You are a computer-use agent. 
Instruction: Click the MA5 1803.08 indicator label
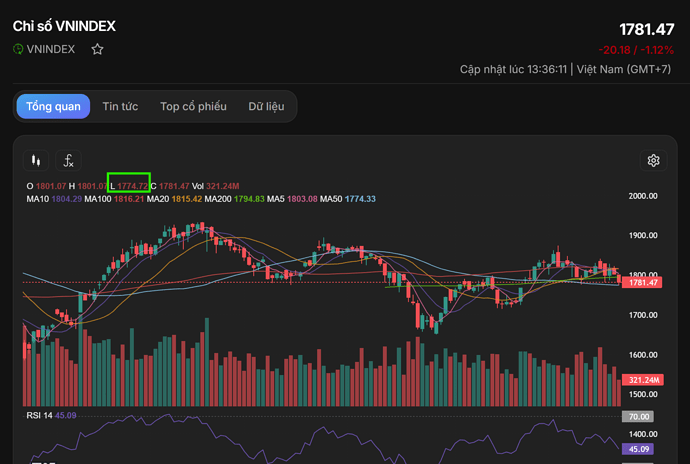(292, 199)
